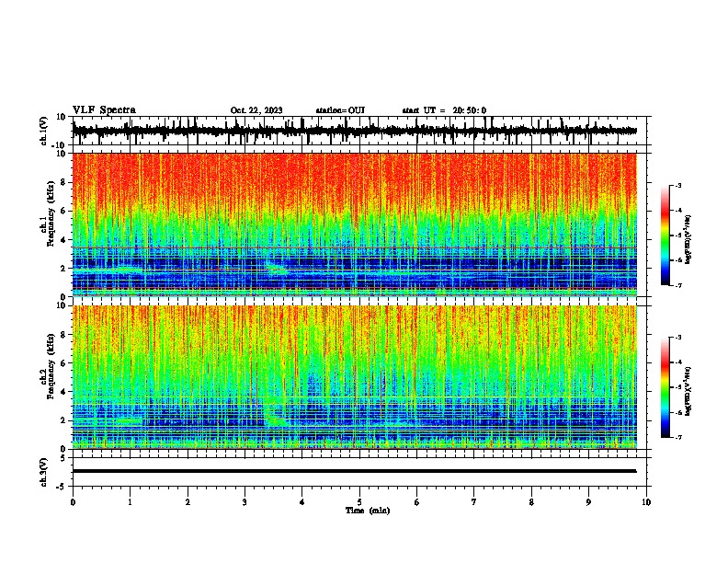The image size is (728, 563).
Task: Click the "-7" label on ch.2 color bar
Action: tap(678, 437)
